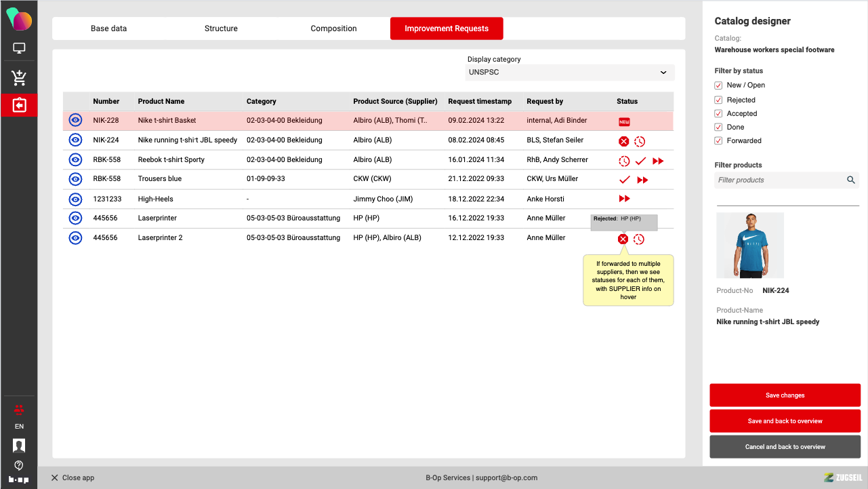The image size is (868, 489).
Task: View details of High-Heels via eye icon
Action: [75, 199]
